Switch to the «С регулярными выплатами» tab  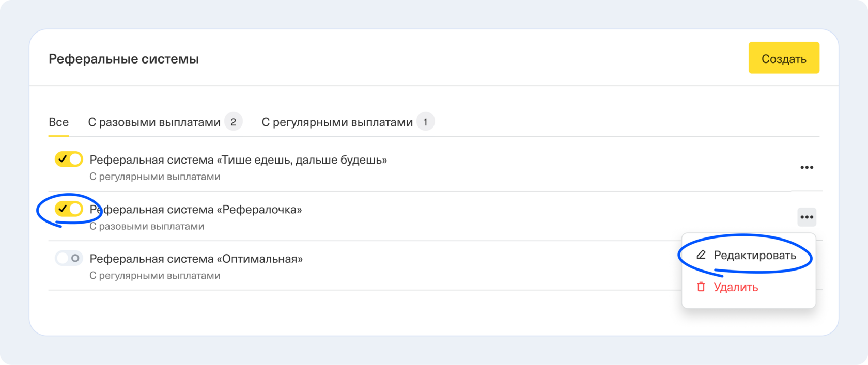[x=337, y=122]
